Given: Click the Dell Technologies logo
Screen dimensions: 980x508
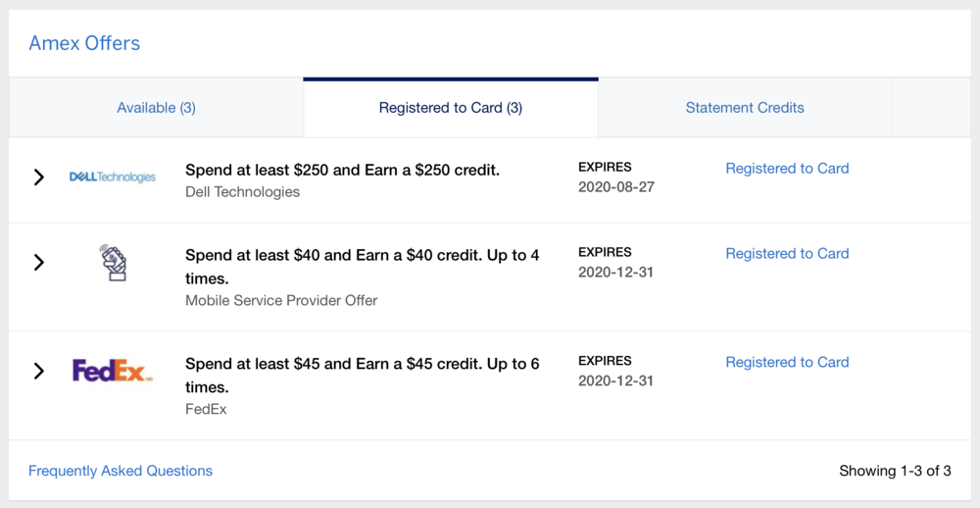Looking at the screenshot, I should tap(112, 178).
